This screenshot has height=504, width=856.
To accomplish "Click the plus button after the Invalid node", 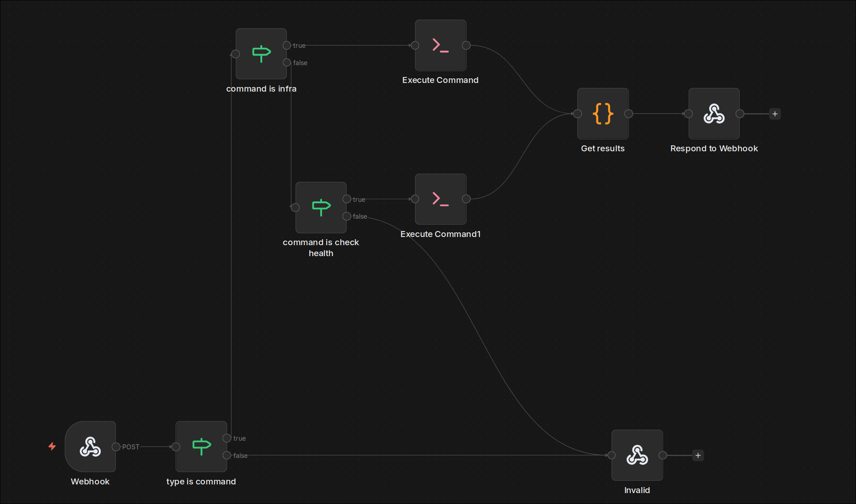I will 698,455.
